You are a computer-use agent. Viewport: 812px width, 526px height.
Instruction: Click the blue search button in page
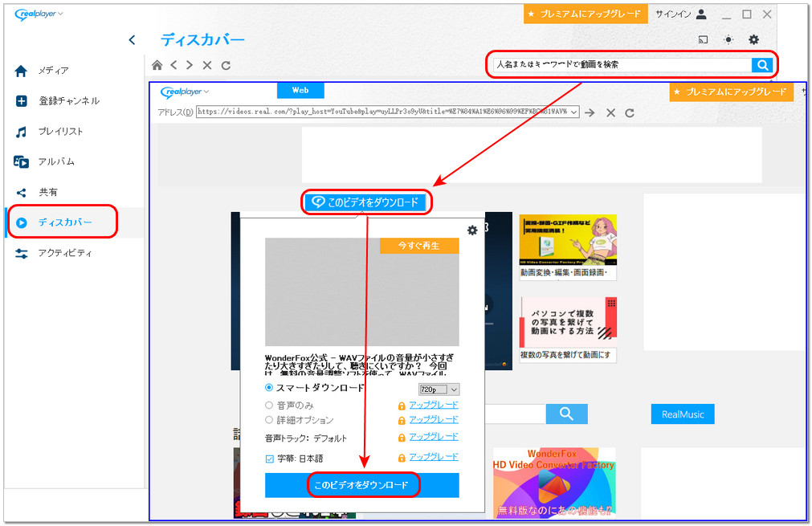pos(566,414)
